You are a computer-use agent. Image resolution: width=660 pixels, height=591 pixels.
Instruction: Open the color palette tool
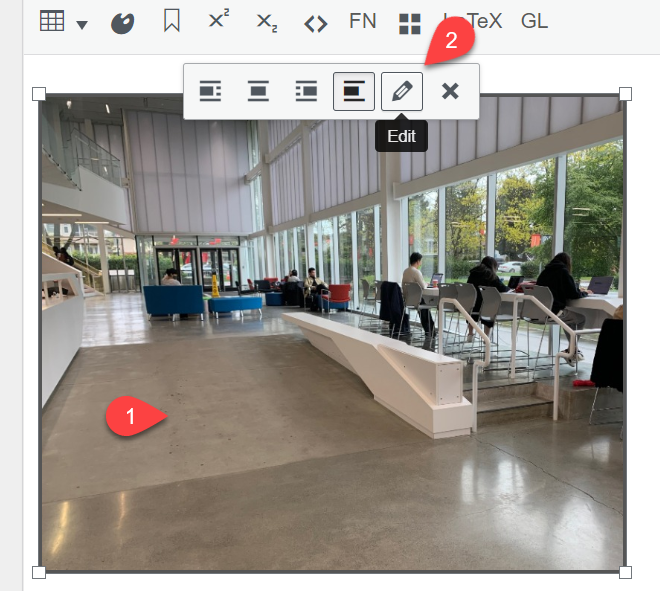(122, 23)
